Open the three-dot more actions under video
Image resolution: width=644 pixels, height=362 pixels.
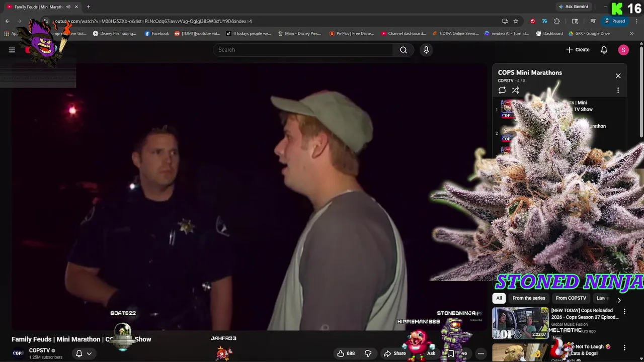point(481,353)
